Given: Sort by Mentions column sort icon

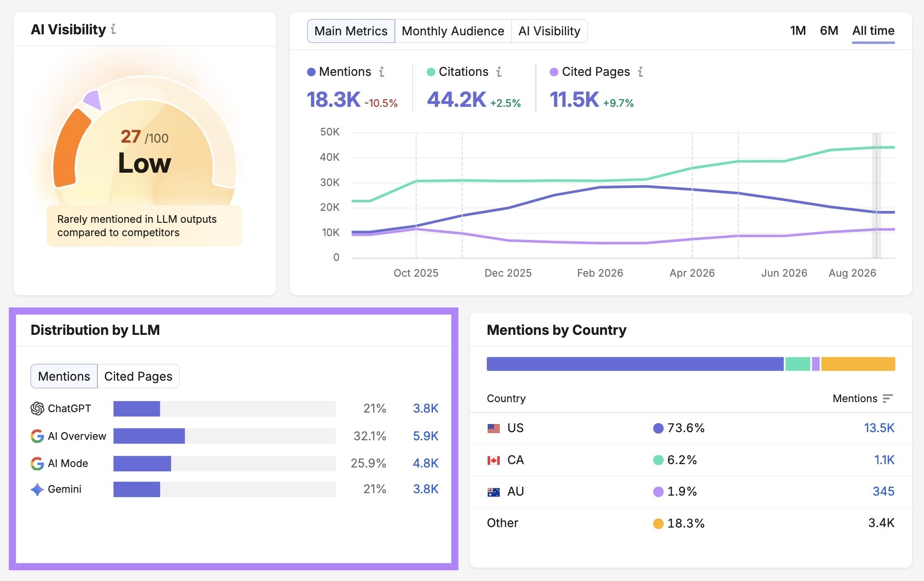Looking at the screenshot, I should 887,398.
